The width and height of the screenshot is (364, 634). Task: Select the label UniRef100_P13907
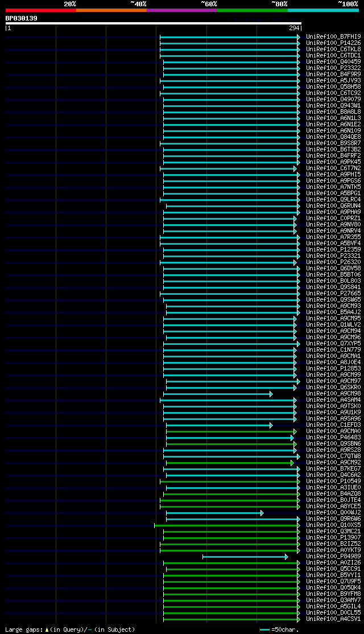coord(333,538)
